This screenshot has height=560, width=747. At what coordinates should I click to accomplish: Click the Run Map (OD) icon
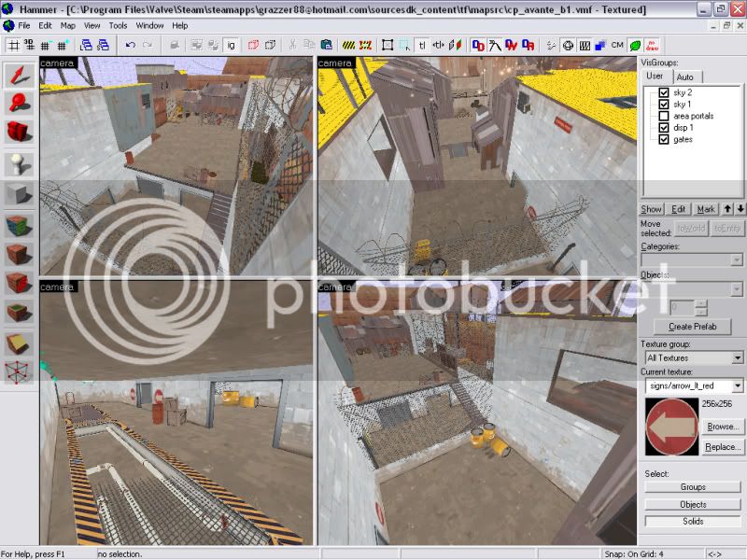point(478,45)
